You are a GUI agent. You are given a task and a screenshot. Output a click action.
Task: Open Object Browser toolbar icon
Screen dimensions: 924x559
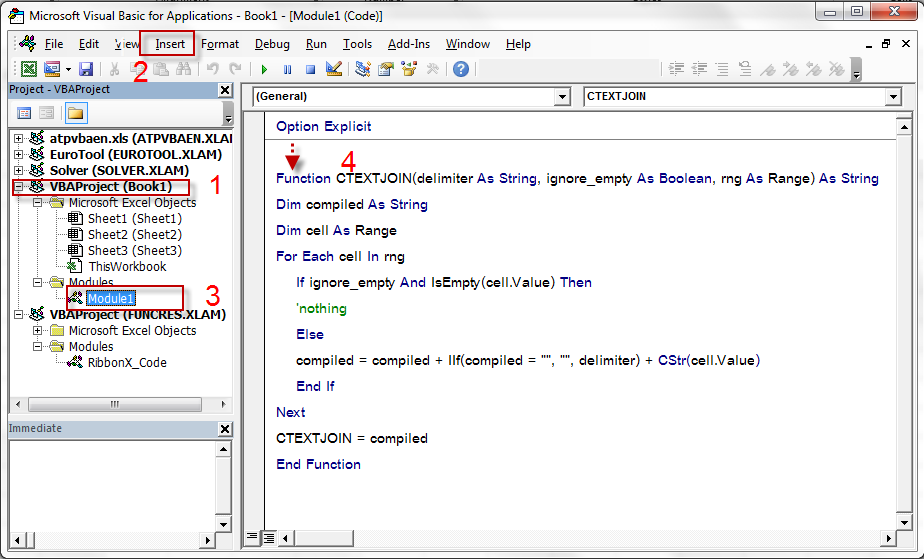click(x=409, y=69)
